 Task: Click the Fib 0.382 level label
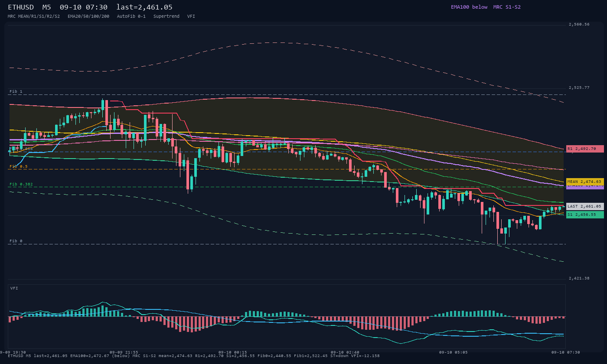click(21, 184)
